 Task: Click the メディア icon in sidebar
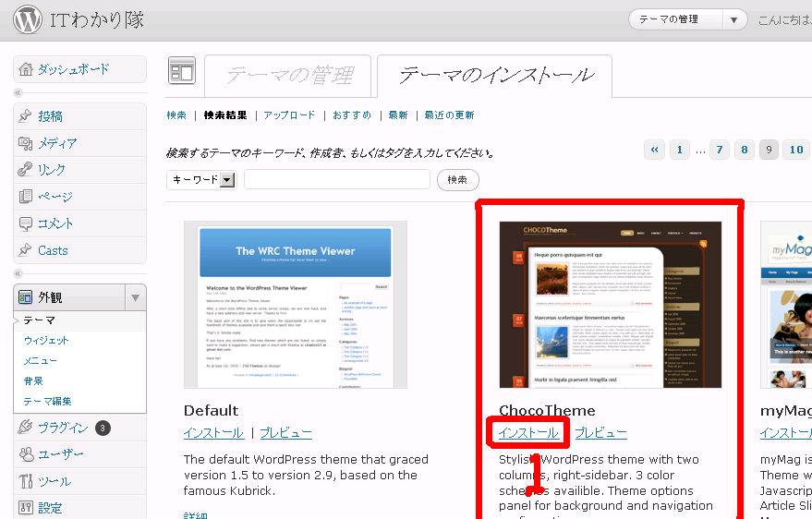pyautogui.click(x=25, y=143)
